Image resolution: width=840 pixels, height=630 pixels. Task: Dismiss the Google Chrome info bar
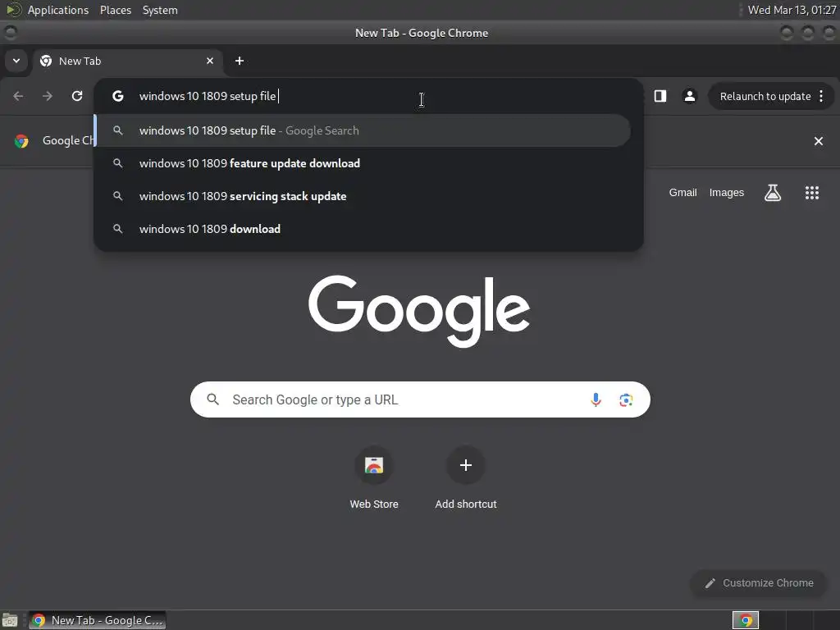tap(819, 141)
